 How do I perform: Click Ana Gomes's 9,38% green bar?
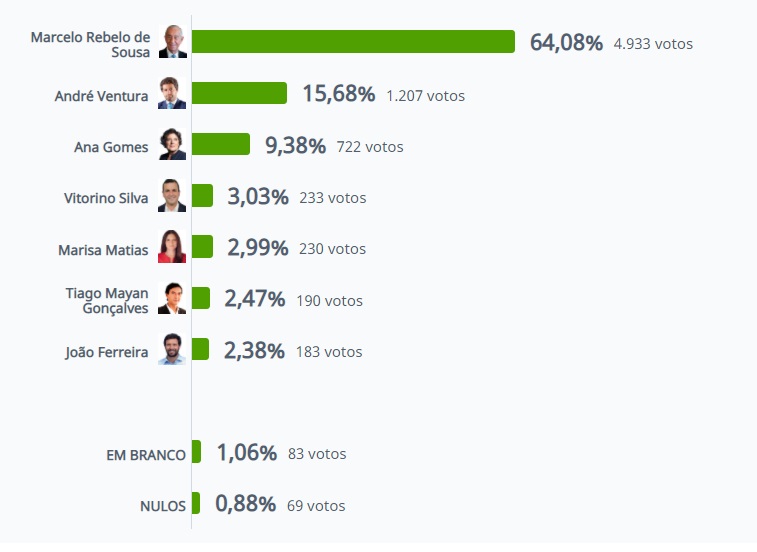(x=221, y=145)
